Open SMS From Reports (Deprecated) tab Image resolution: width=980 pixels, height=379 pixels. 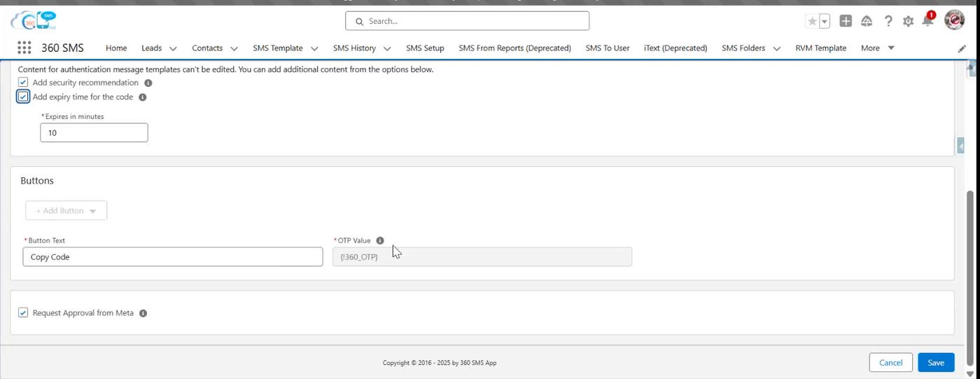coord(514,48)
